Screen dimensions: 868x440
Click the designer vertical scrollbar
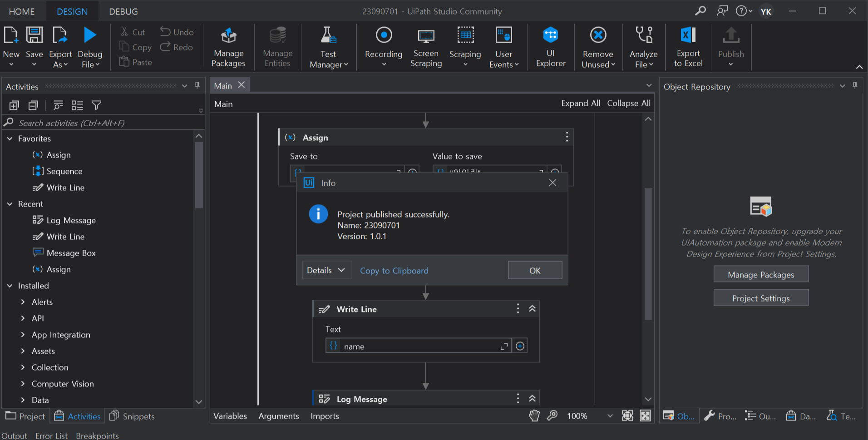click(648, 254)
